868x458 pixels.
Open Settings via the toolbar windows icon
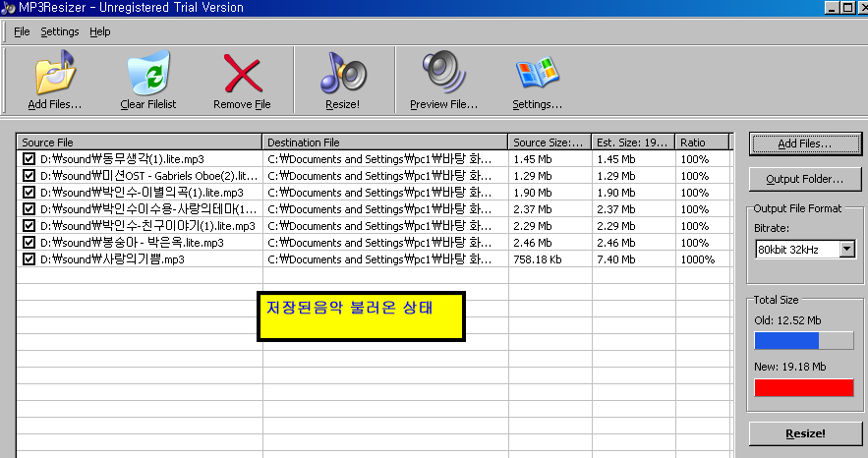click(x=537, y=74)
